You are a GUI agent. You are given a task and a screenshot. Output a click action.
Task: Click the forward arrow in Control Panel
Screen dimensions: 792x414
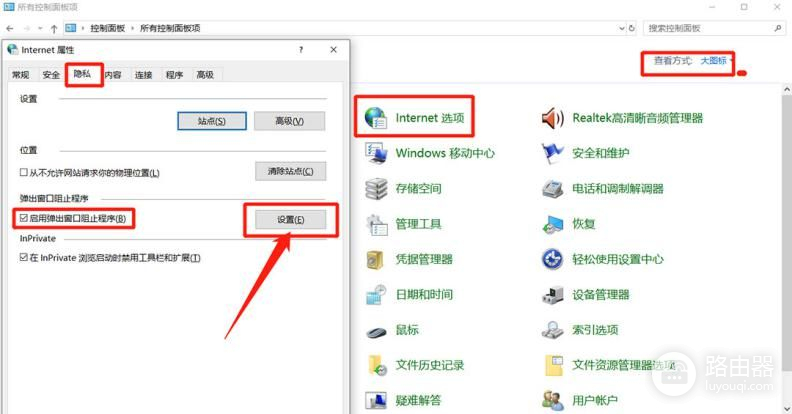[27, 28]
